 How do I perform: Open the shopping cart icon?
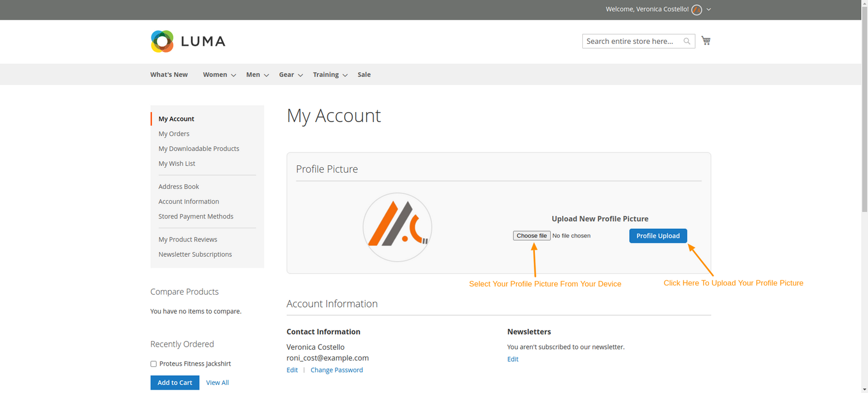click(706, 40)
